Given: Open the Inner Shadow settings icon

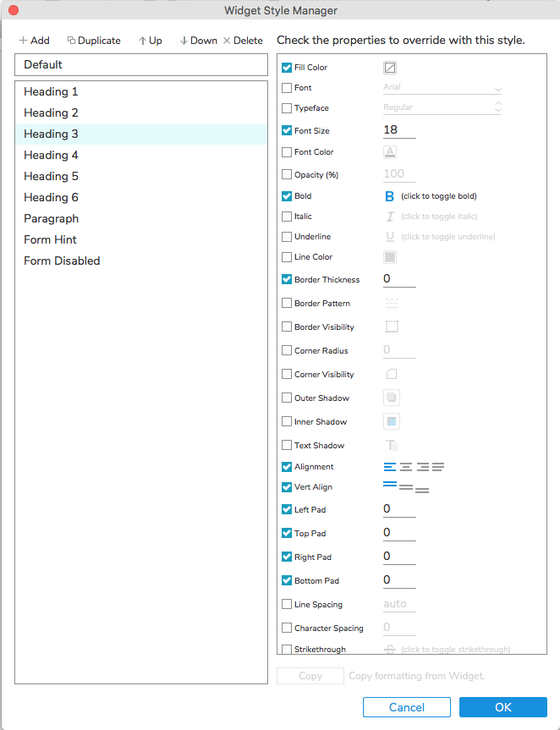Looking at the screenshot, I should click(392, 421).
